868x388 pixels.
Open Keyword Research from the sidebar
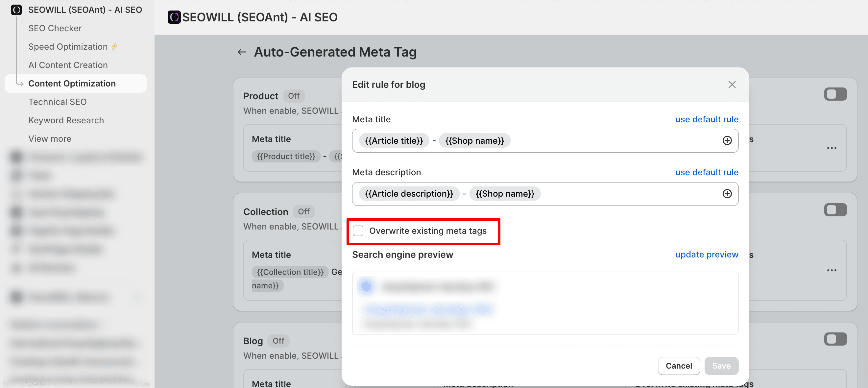pos(66,120)
